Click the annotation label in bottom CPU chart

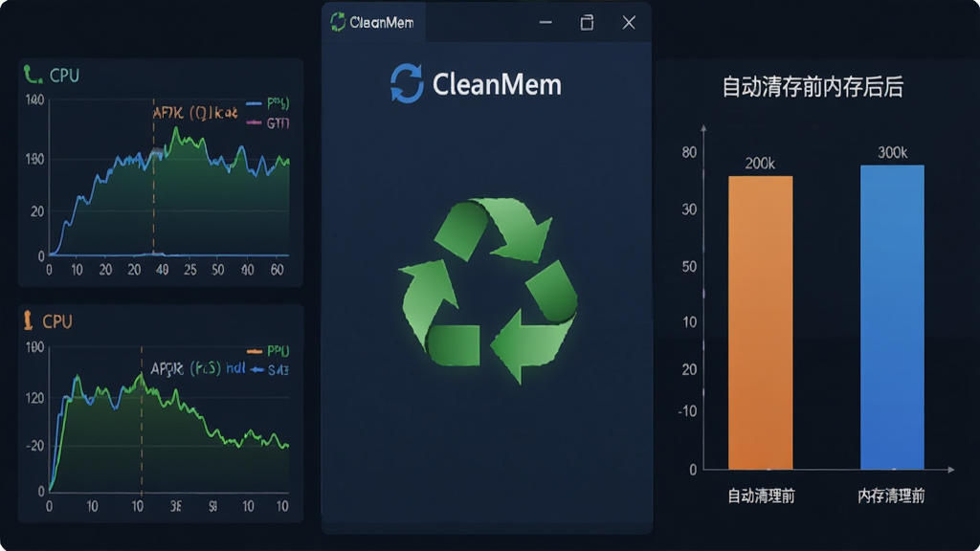[197, 368]
